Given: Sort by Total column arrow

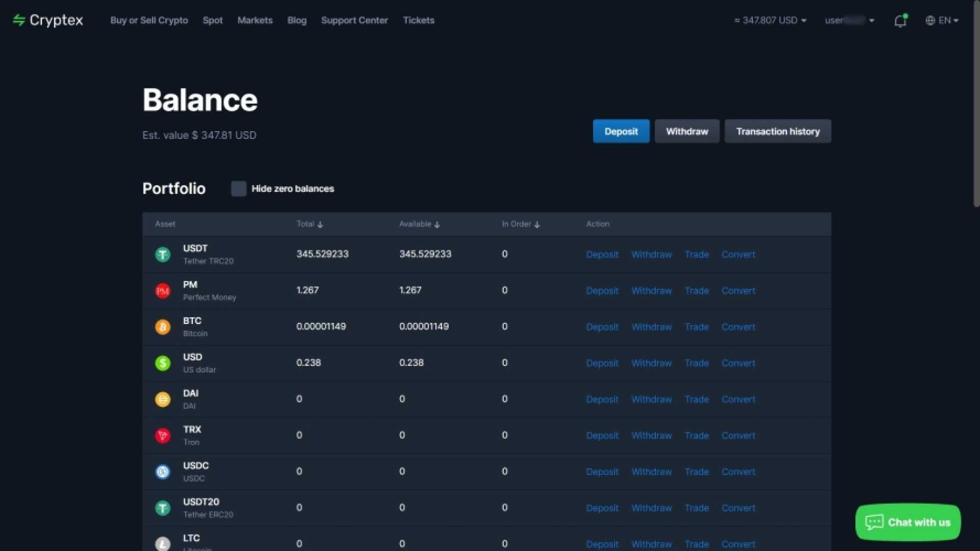Looking at the screenshot, I should [320, 224].
